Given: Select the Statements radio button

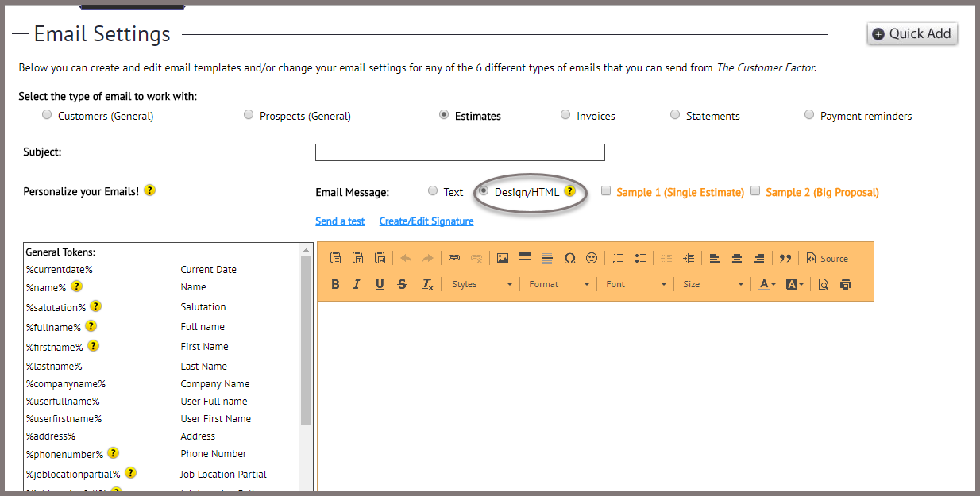Looking at the screenshot, I should [675, 114].
